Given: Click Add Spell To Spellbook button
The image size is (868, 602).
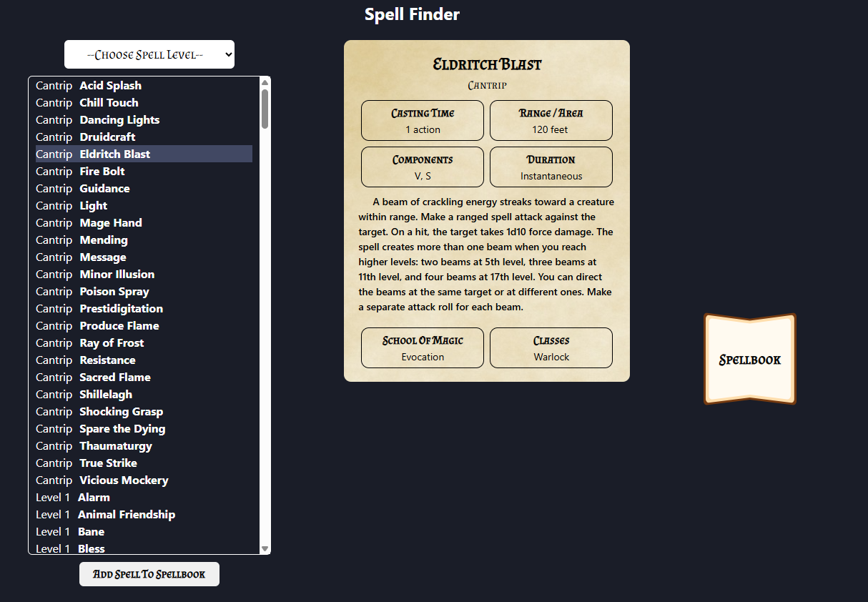Looking at the screenshot, I should (149, 574).
